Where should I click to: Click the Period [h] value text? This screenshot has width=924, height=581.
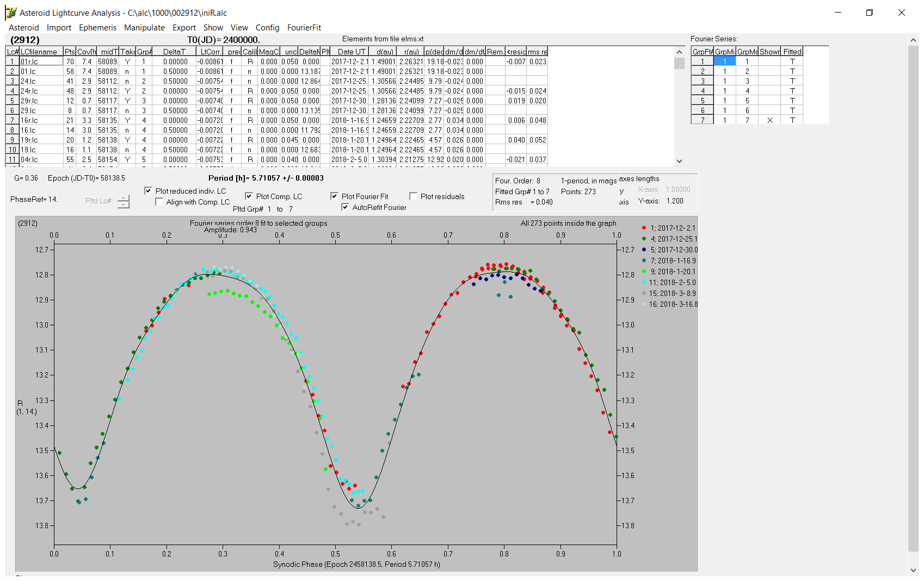(266, 178)
